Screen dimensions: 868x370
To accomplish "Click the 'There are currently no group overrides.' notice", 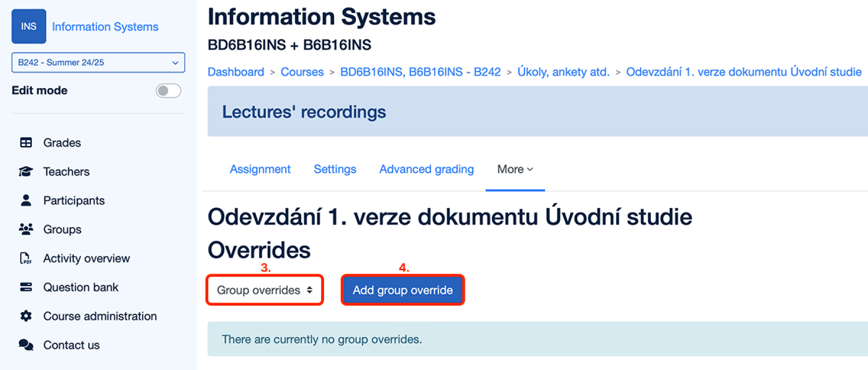I will click(538, 339).
